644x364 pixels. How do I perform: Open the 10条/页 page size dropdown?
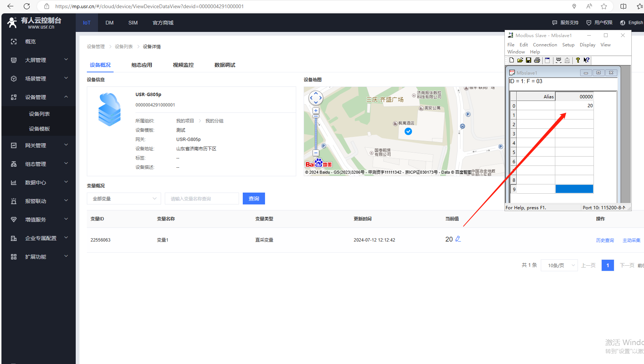[559, 265]
